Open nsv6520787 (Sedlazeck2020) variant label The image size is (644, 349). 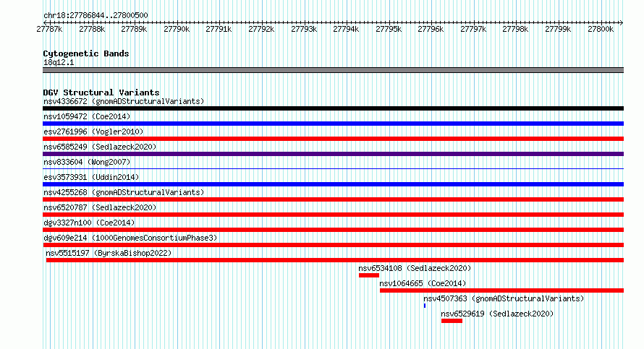coord(100,207)
